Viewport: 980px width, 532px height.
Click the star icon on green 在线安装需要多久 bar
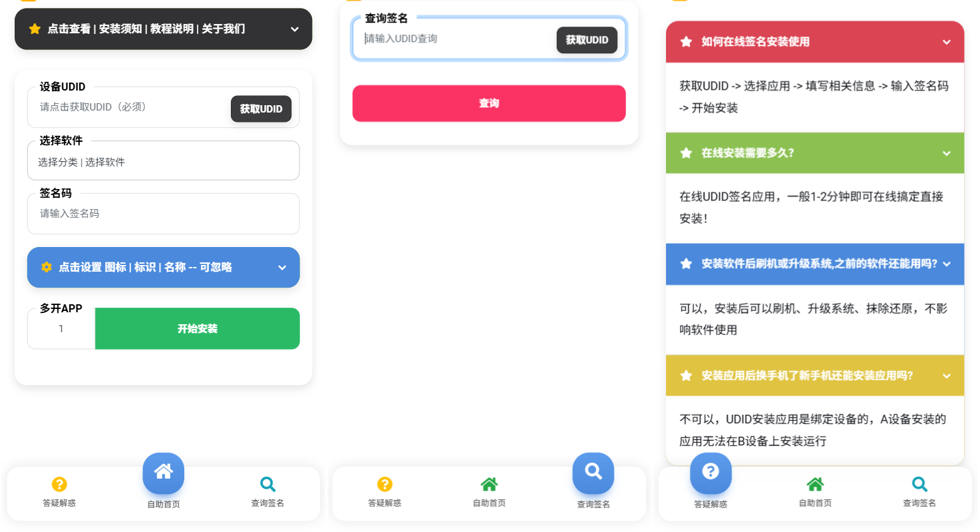point(686,152)
